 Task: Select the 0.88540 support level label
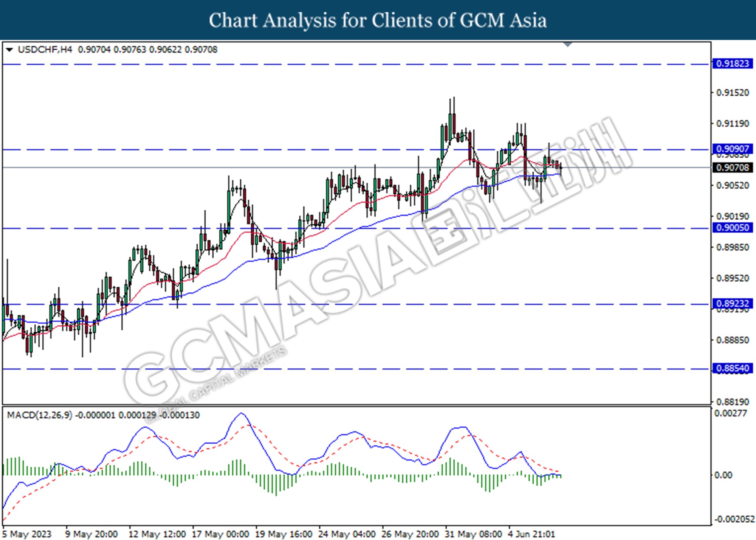tap(733, 368)
